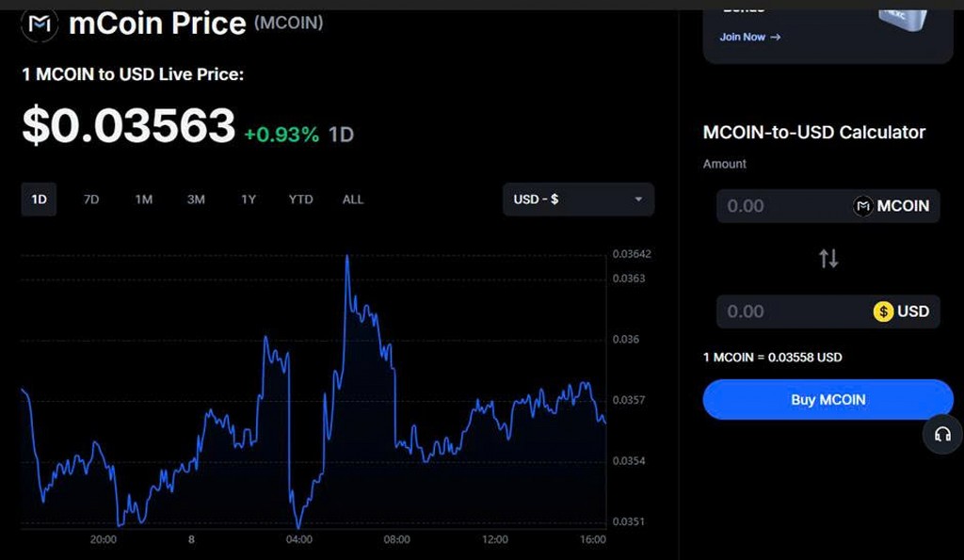
Task: Open the USD currency dropdown
Action: (x=577, y=200)
